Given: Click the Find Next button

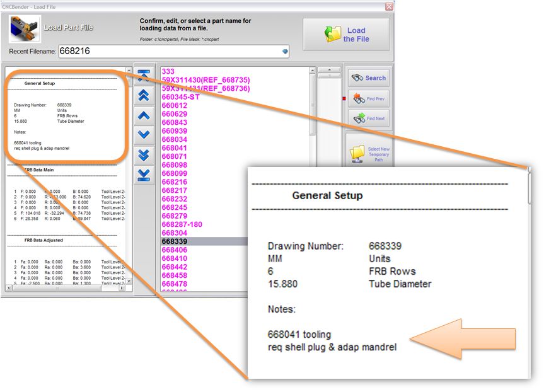Looking at the screenshot, I should [x=368, y=118].
